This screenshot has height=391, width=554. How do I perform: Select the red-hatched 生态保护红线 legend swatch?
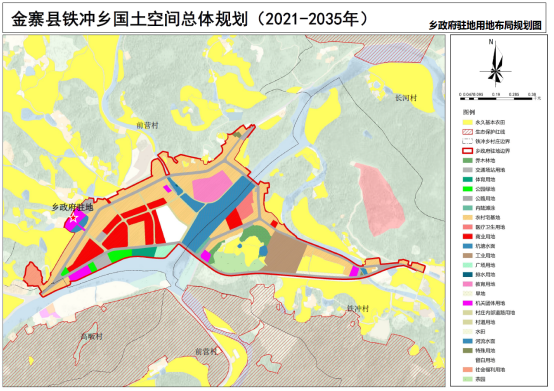(x=467, y=132)
